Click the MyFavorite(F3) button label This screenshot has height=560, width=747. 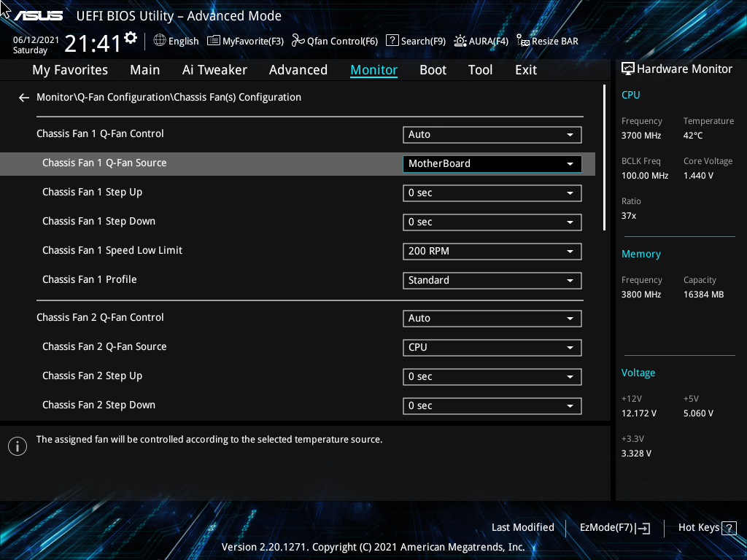253,42
